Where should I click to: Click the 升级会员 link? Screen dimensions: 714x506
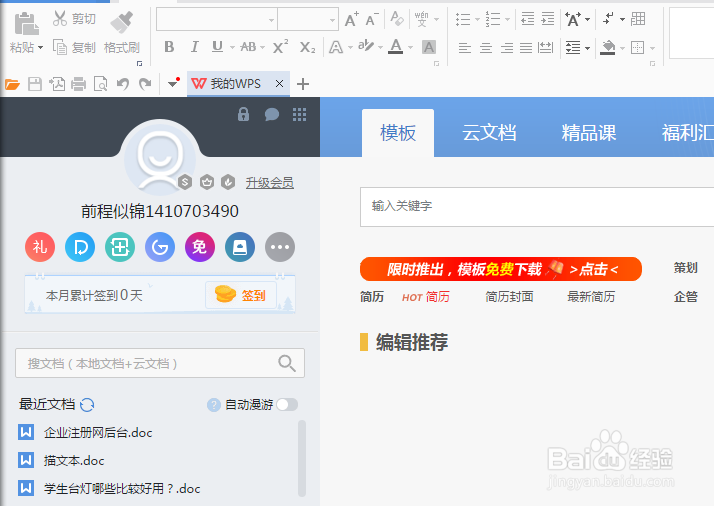[270, 183]
